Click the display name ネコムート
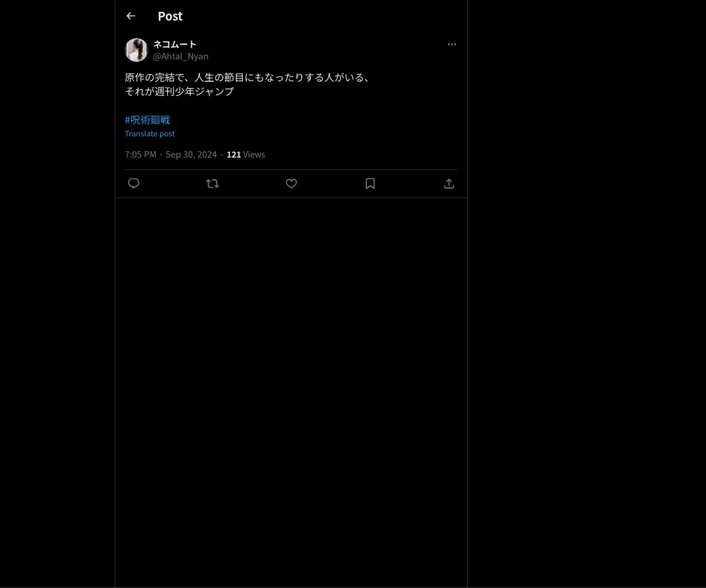The image size is (706, 588). 175,44
